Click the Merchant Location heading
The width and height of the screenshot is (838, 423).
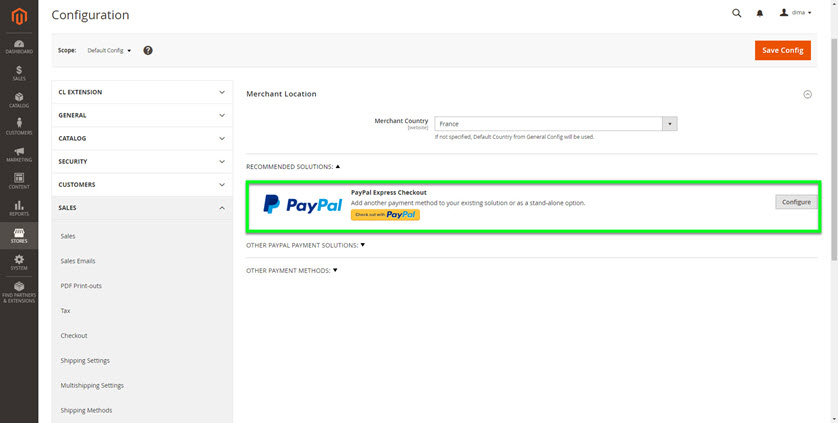pyautogui.click(x=281, y=94)
